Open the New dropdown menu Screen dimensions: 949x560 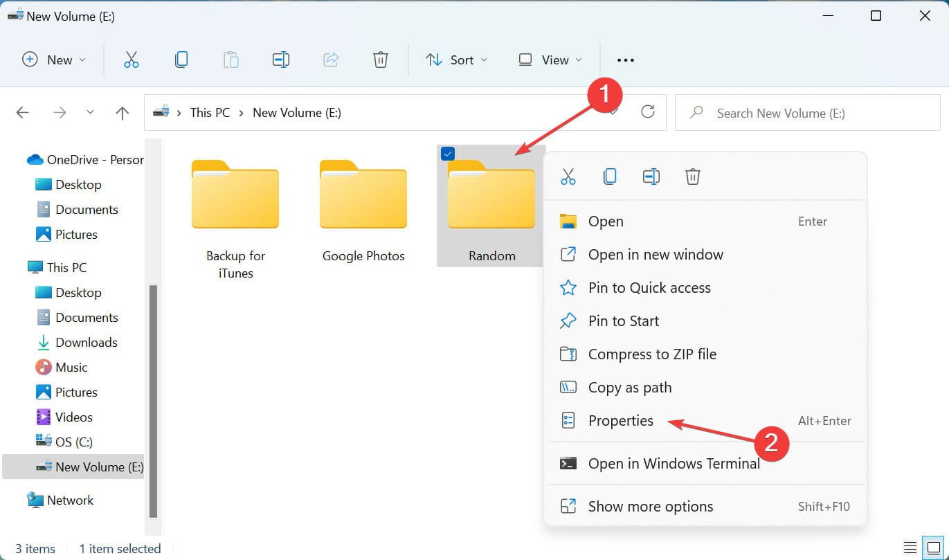tap(54, 60)
